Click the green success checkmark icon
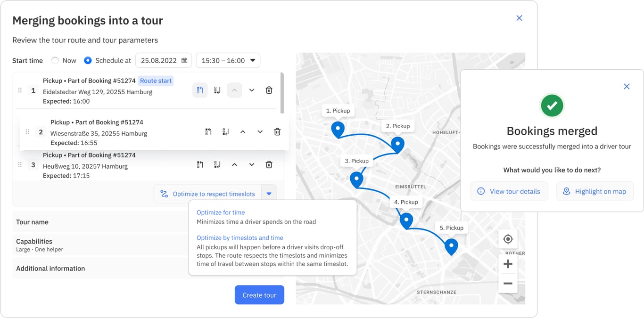 coord(552,106)
